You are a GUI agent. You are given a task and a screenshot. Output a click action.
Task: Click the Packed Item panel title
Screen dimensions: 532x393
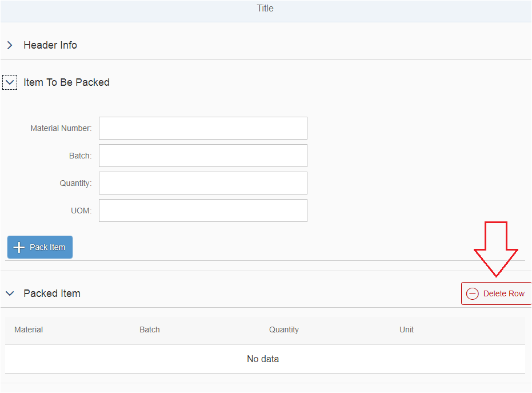pos(52,293)
